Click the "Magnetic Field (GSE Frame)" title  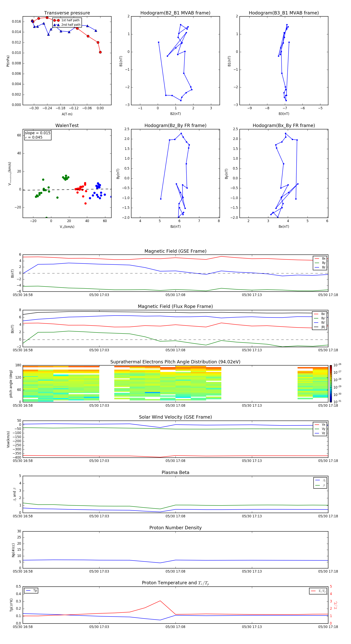pyautogui.click(x=175, y=251)
